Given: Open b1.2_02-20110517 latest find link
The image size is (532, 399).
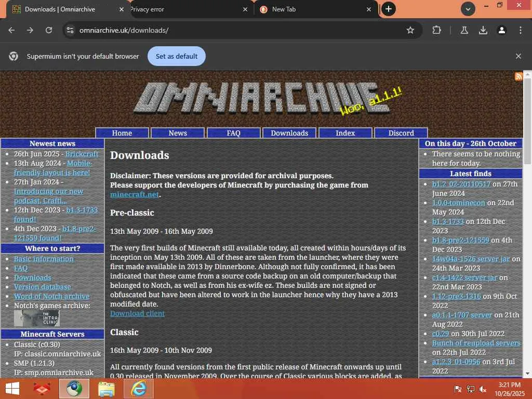Looking at the screenshot, I should [x=461, y=184].
